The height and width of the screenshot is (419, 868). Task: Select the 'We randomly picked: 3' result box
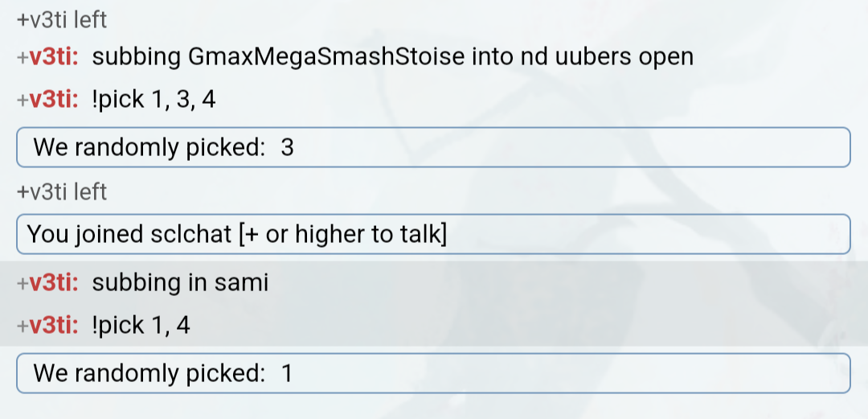[433, 147]
